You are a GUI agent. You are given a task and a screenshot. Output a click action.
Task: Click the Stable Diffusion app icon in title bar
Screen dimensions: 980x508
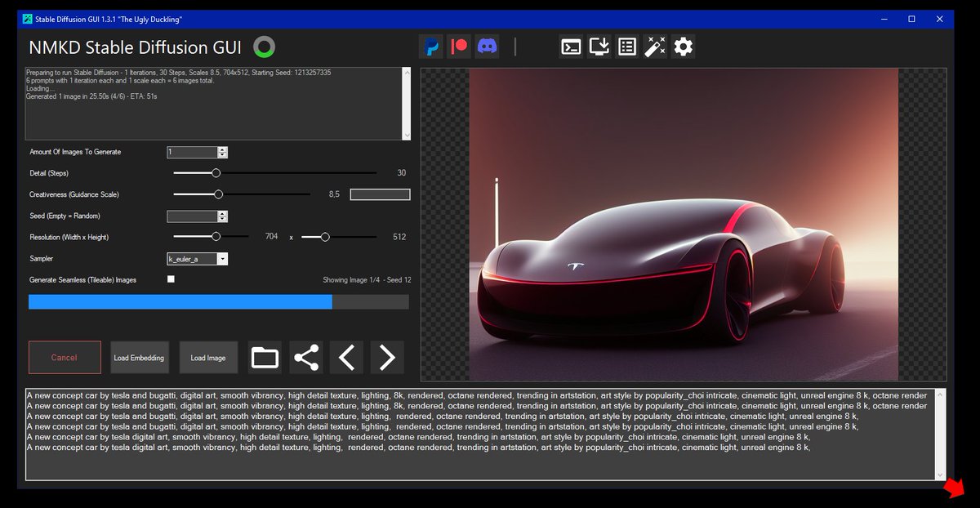point(28,19)
